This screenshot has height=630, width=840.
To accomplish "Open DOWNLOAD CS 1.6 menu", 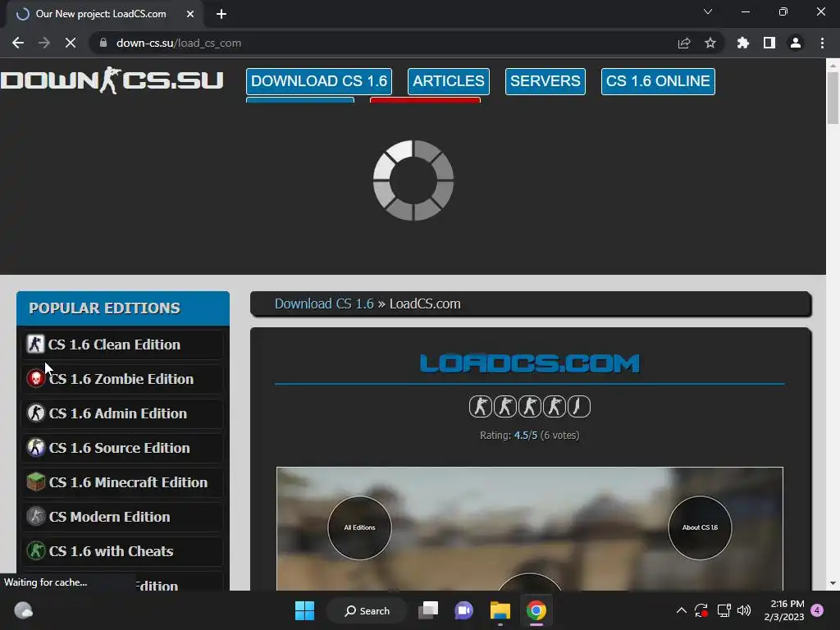I will tap(319, 81).
